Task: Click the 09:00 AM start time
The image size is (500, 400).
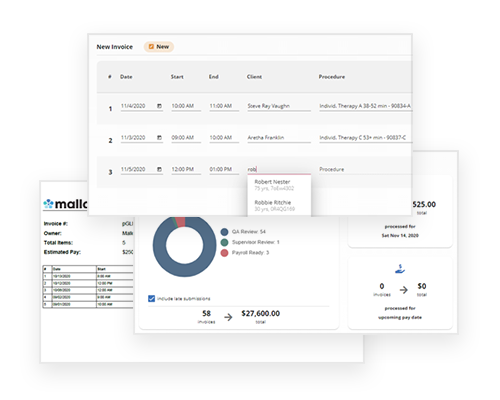Action: pyautogui.click(x=186, y=138)
